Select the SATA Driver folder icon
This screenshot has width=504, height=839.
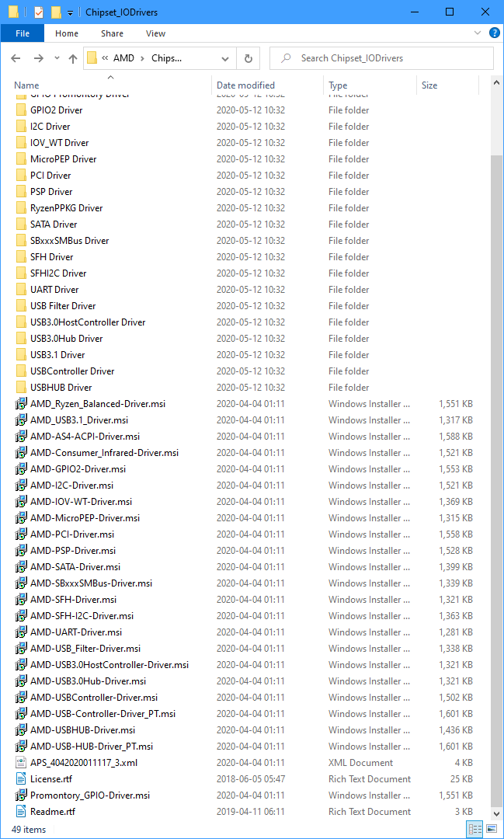pos(21,225)
